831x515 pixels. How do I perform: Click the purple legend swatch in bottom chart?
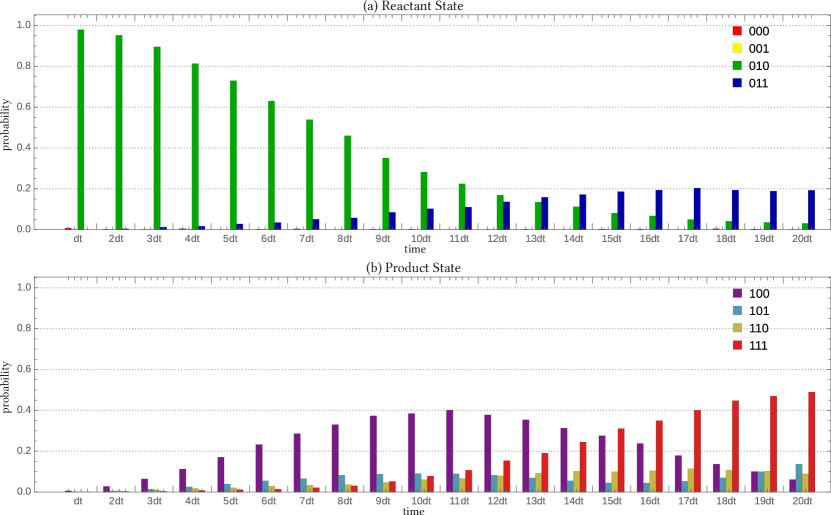click(x=737, y=293)
